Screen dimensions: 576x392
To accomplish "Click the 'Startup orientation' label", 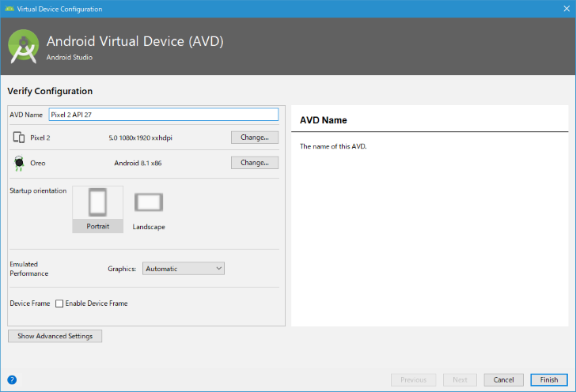I will point(38,190).
